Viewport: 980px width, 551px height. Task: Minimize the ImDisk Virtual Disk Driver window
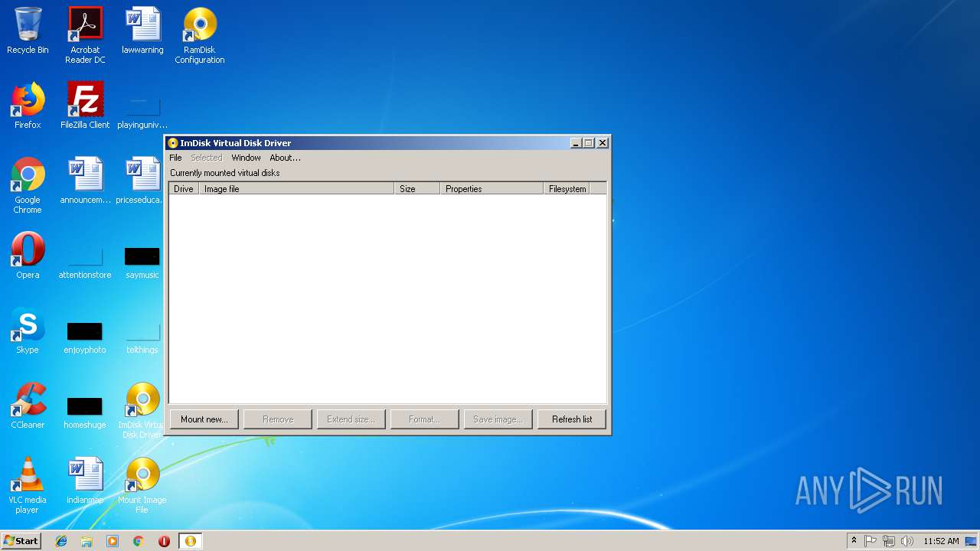tap(576, 143)
